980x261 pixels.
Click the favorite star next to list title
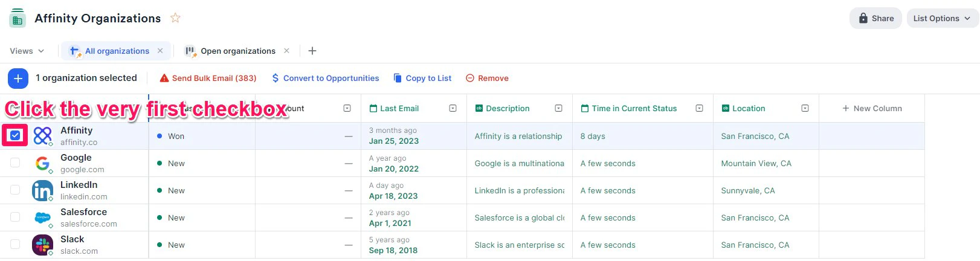[175, 18]
